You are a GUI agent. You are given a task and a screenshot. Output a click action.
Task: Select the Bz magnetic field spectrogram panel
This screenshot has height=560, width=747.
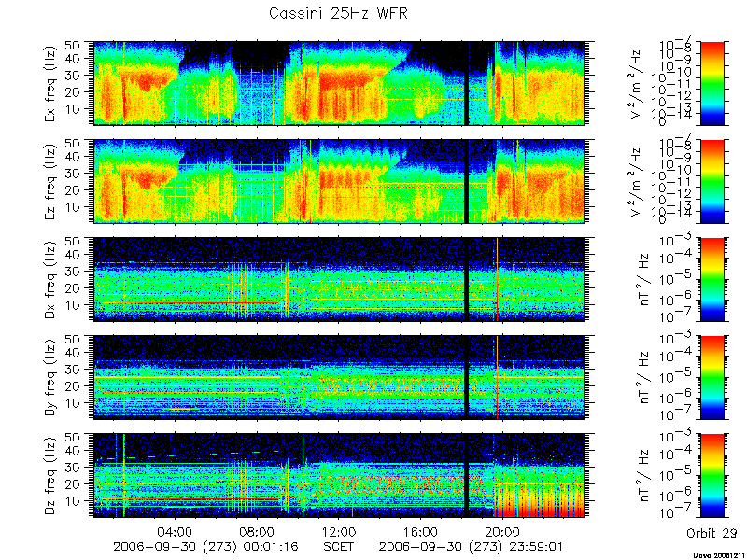[339, 475]
